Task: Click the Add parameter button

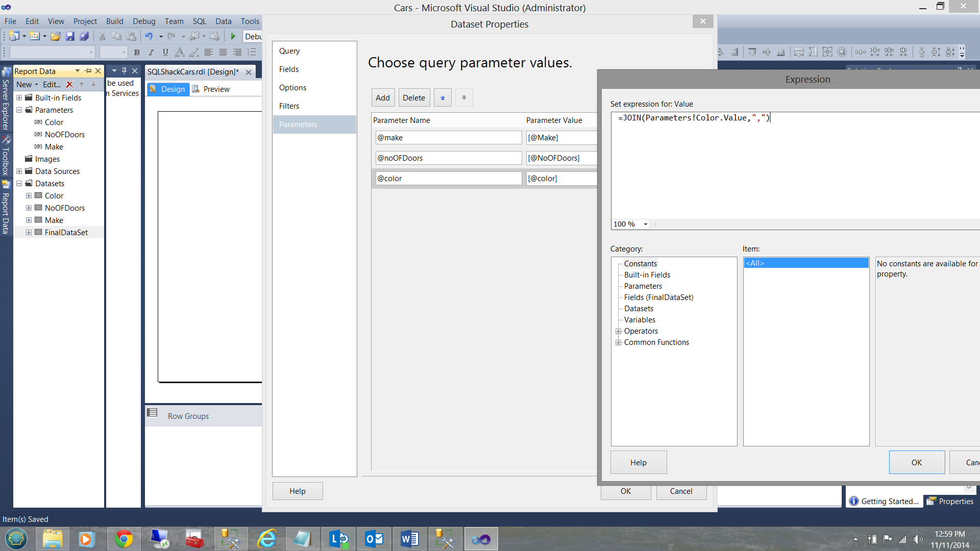Action: 382,98
